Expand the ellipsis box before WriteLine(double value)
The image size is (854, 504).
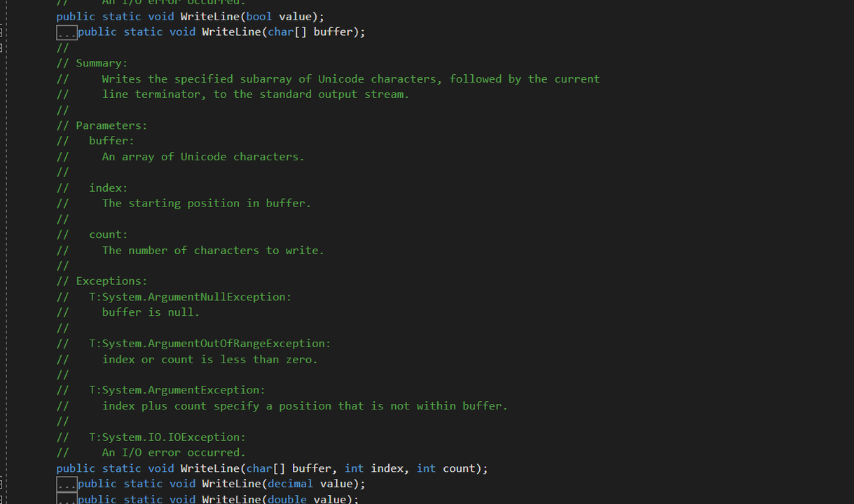(67, 500)
